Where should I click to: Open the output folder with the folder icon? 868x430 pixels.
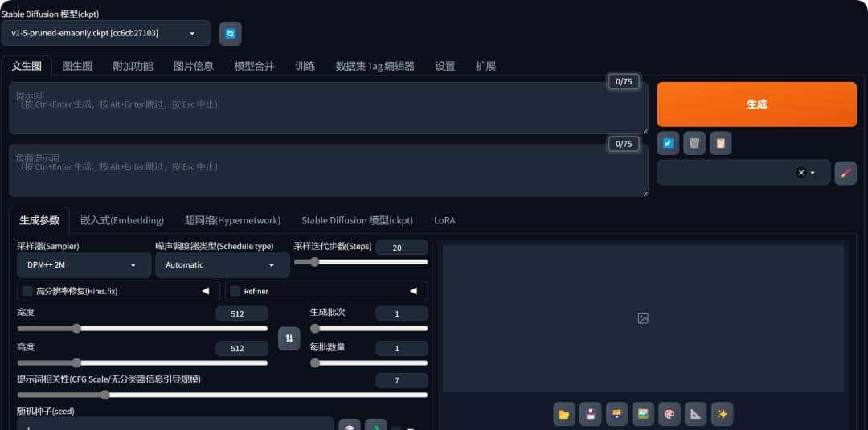pyautogui.click(x=564, y=414)
